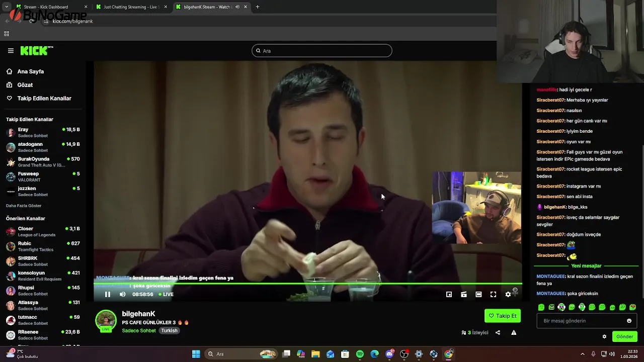Viewport: 644px width, 362px height.
Task: Toggle theater mode in the player
Action: pyautogui.click(x=478, y=295)
